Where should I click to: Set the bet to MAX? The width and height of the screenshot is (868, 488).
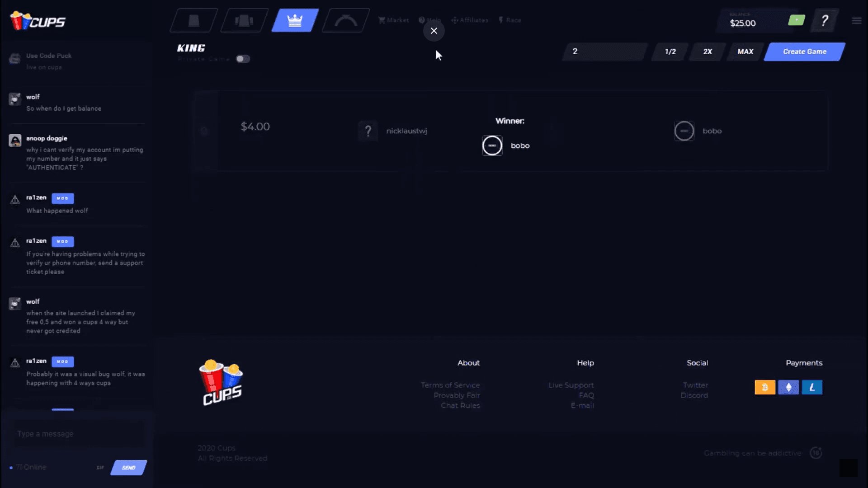coord(745,52)
